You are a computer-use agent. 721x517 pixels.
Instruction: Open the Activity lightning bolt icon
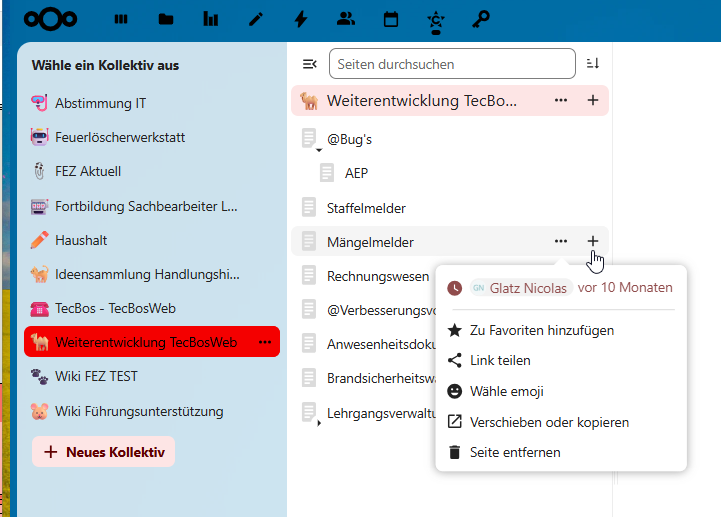[301, 19]
